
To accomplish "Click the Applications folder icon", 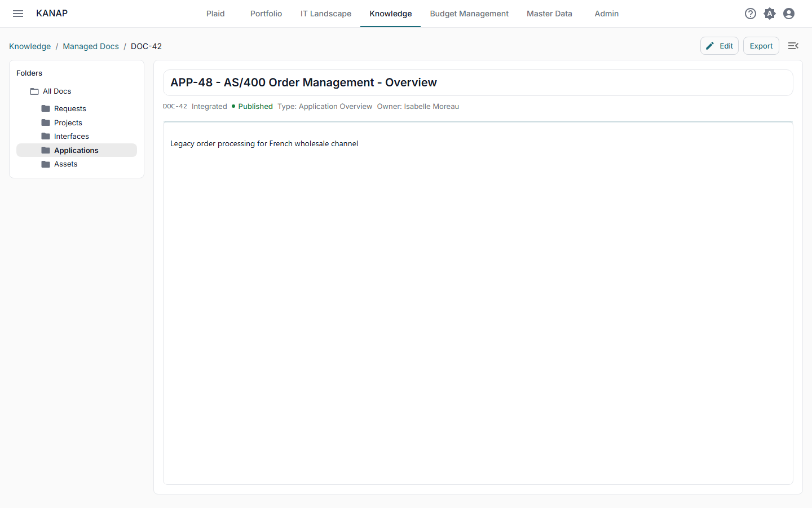I will (x=46, y=150).
